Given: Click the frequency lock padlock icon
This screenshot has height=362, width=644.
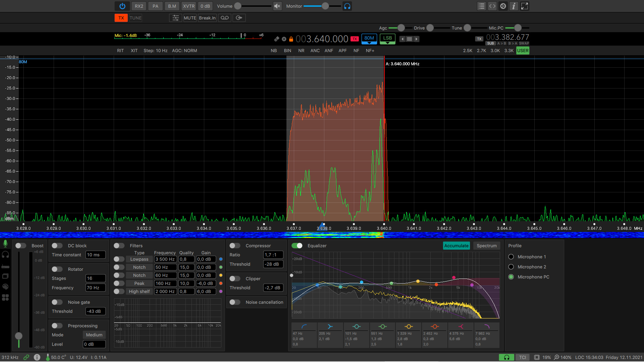Looking at the screenshot, I should (x=291, y=39).
